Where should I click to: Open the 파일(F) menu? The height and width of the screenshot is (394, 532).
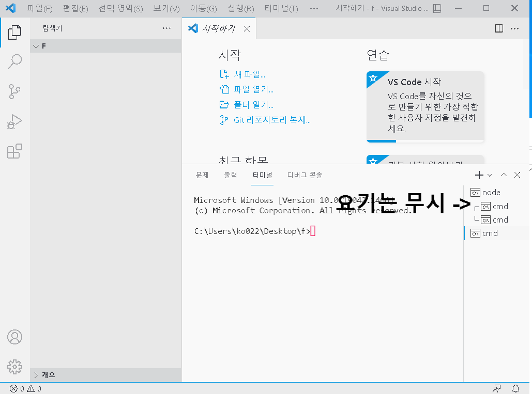click(40, 8)
